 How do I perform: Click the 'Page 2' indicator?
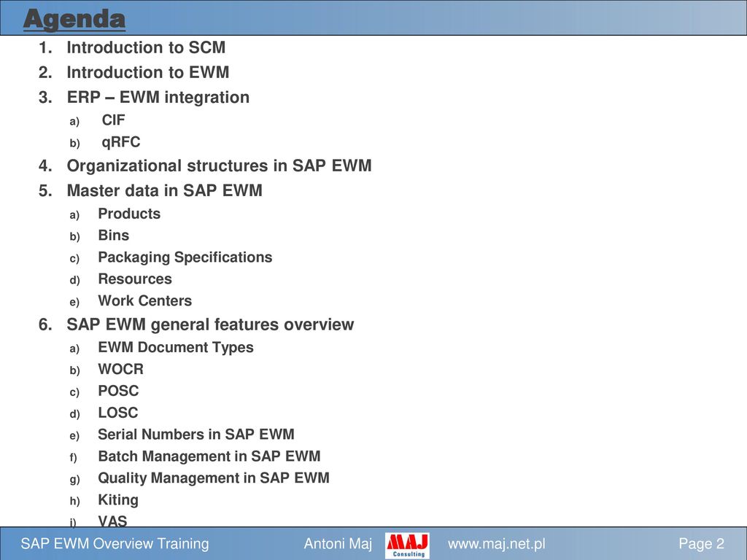tap(701, 544)
